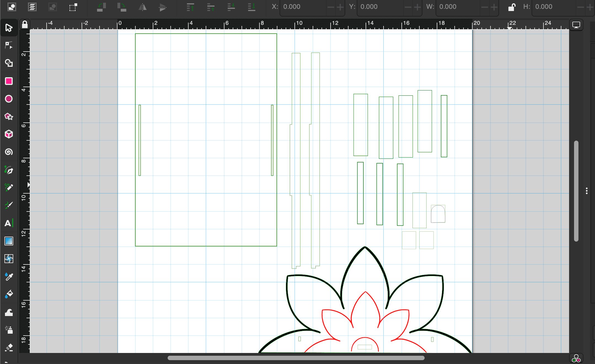The image size is (595, 364).
Task: Toggle color-managed display mode icon
Action: [576, 358]
